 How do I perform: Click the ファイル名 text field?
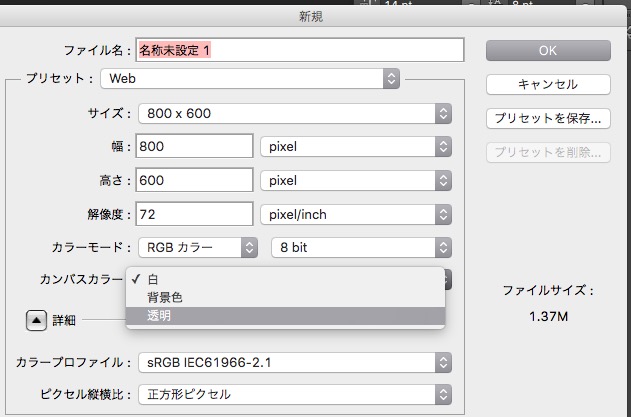[x=300, y=50]
